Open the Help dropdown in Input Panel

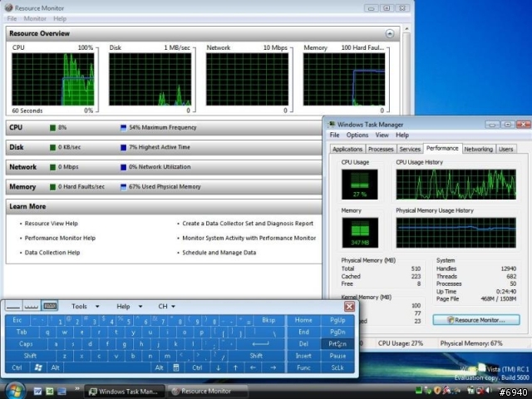pyautogui.click(x=130, y=306)
